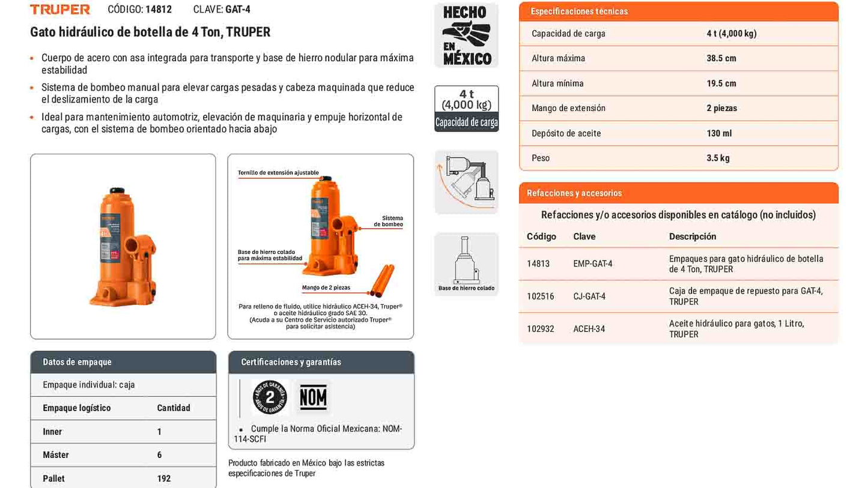Image resolution: width=868 pixels, height=488 pixels.
Task: Open the plain bottle jack product photo
Action: (x=123, y=247)
